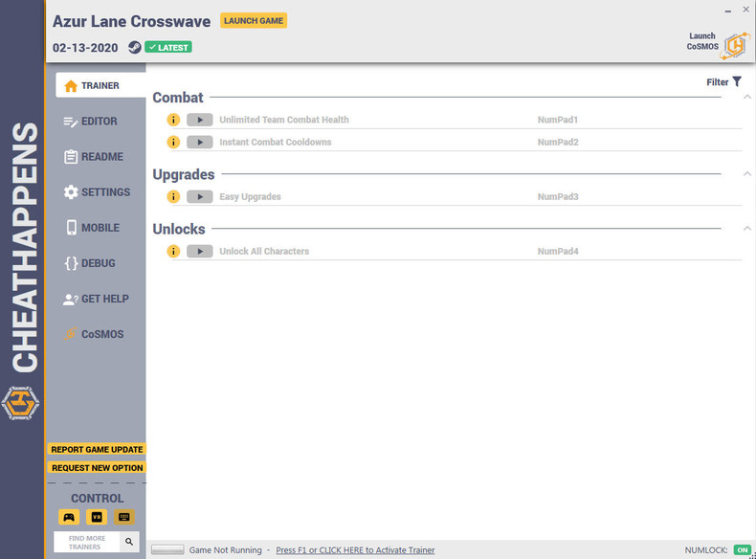Click the game status progress bar

167,549
